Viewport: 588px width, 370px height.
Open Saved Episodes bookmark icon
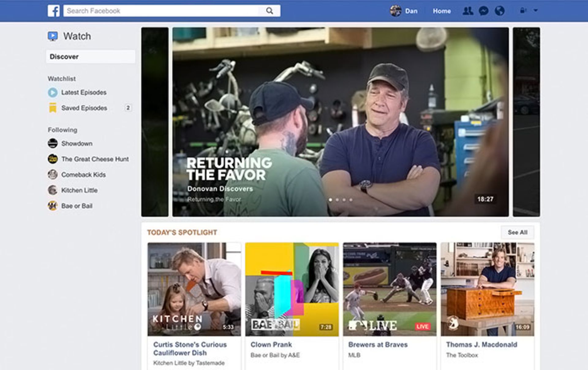tap(53, 108)
